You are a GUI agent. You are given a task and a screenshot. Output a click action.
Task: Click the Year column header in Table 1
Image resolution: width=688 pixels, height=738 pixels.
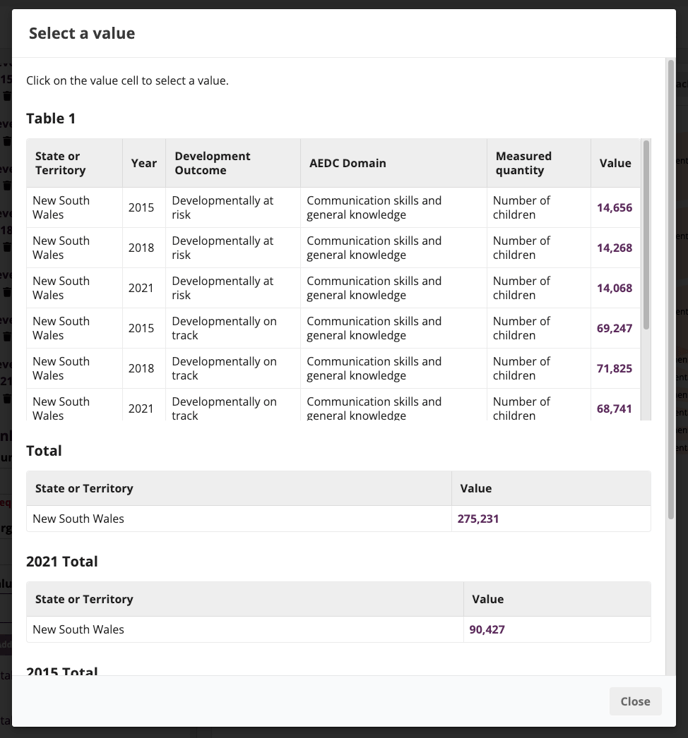pos(144,163)
